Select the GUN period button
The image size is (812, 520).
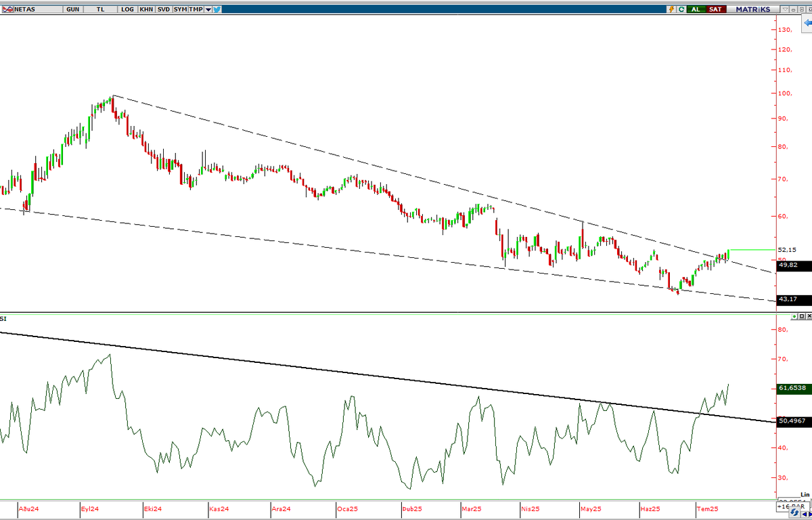coord(73,9)
